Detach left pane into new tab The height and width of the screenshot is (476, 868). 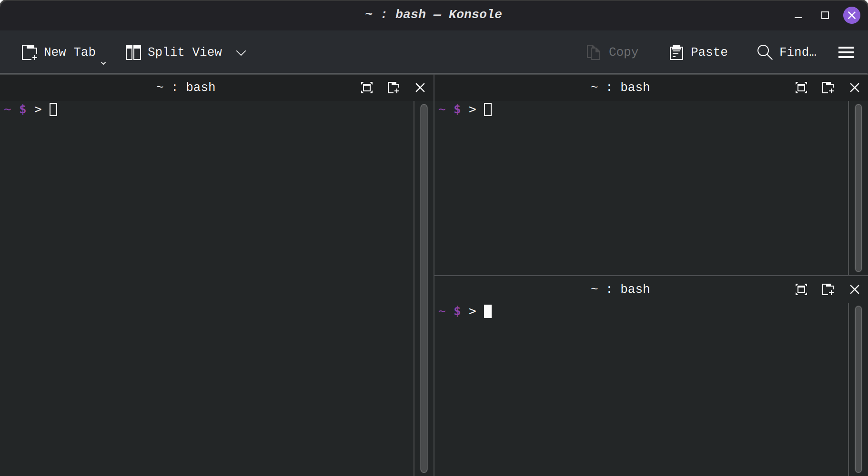click(x=394, y=88)
